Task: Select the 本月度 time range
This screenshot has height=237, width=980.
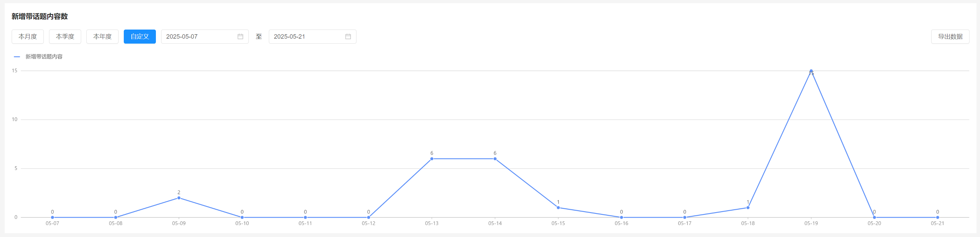Action: 28,37
